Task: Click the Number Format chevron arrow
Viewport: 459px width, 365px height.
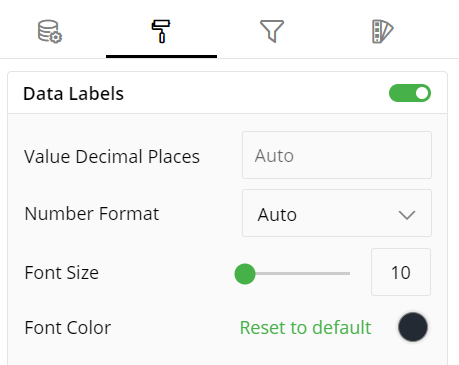Action: pyautogui.click(x=407, y=215)
